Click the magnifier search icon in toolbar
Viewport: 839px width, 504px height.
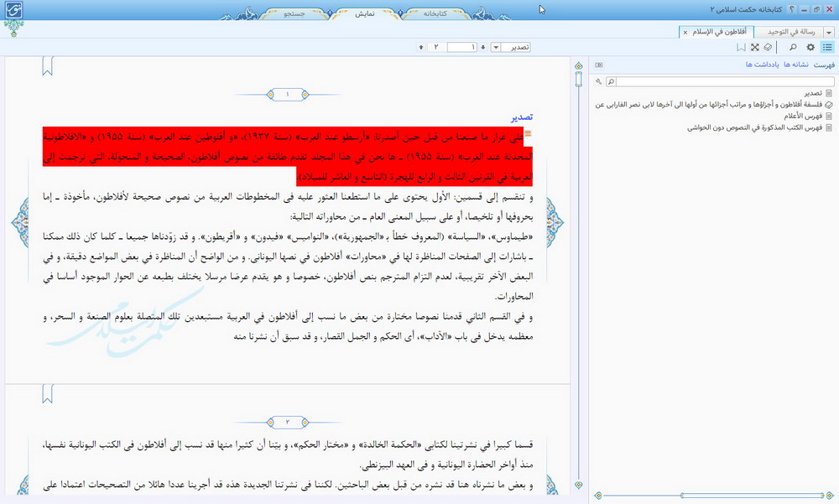click(x=793, y=47)
